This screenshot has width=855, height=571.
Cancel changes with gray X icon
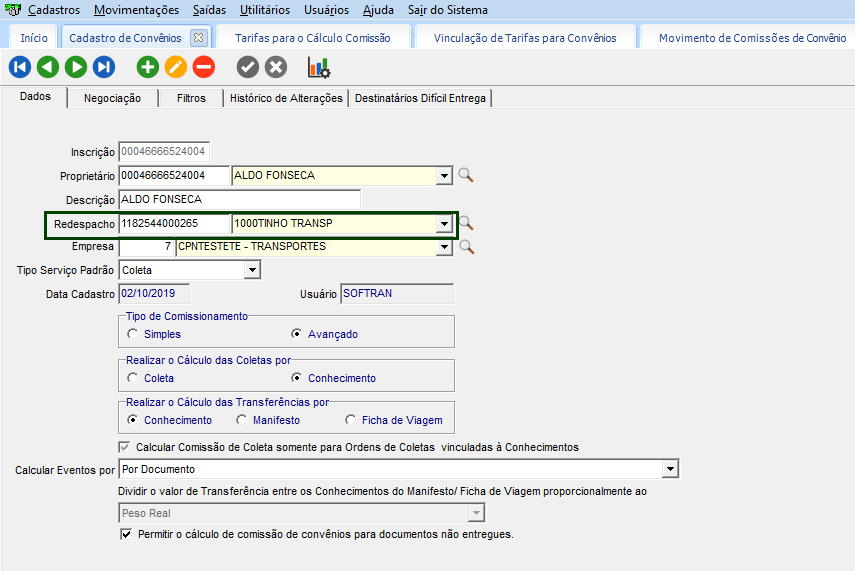[x=276, y=67]
